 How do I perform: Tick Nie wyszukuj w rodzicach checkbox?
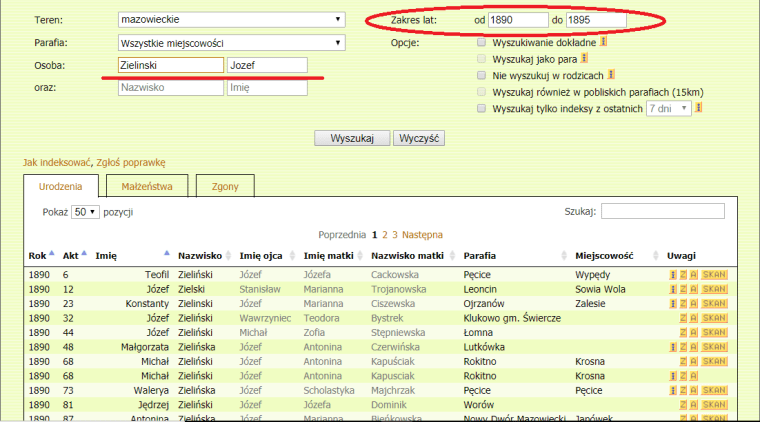[x=482, y=74]
